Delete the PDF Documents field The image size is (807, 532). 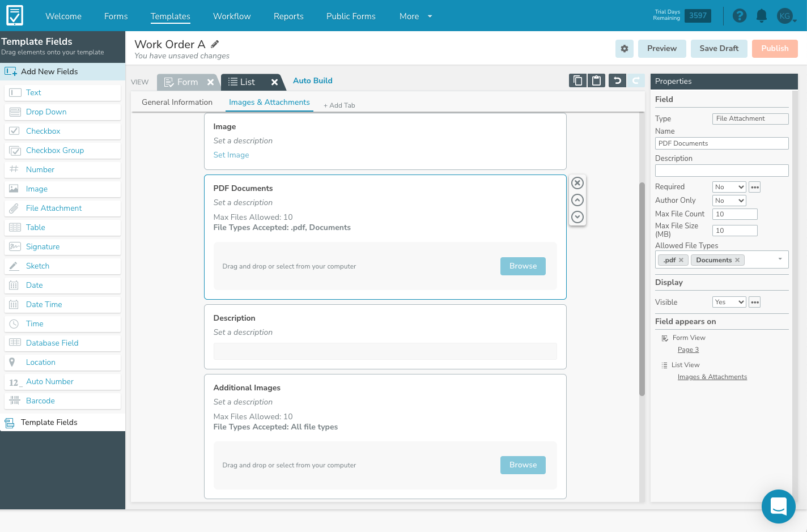tap(577, 183)
